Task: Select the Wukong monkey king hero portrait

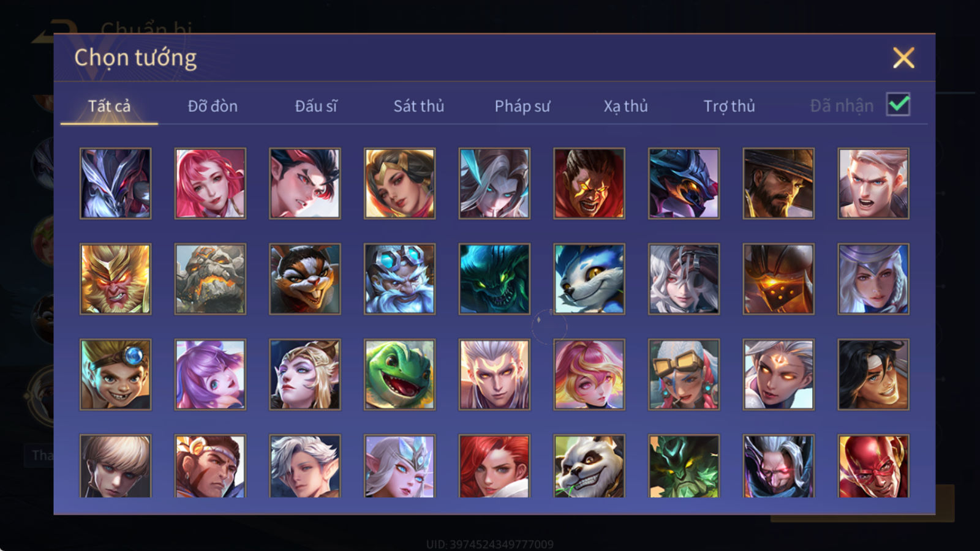Action: [x=115, y=279]
